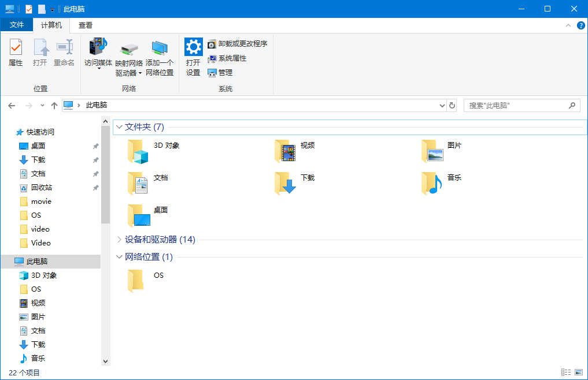This screenshot has width=588, height=380.
Task: Select 视频 under 此电脑 tree
Action: (38, 303)
